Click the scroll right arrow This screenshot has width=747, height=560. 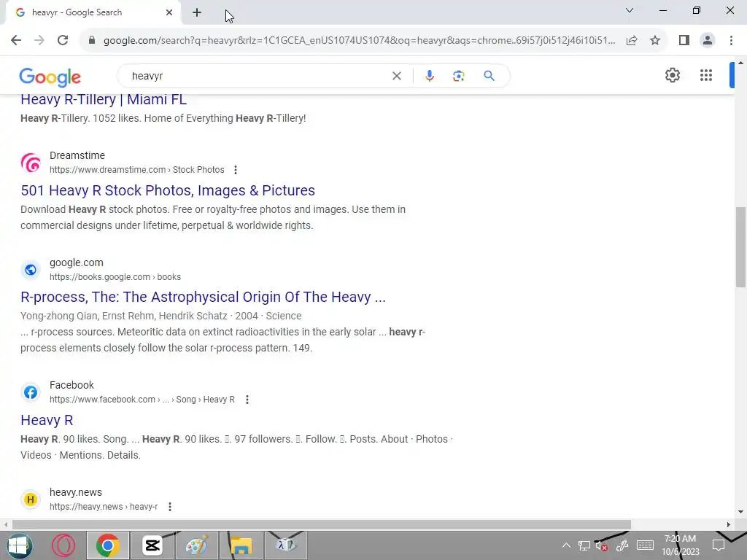[729, 525]
